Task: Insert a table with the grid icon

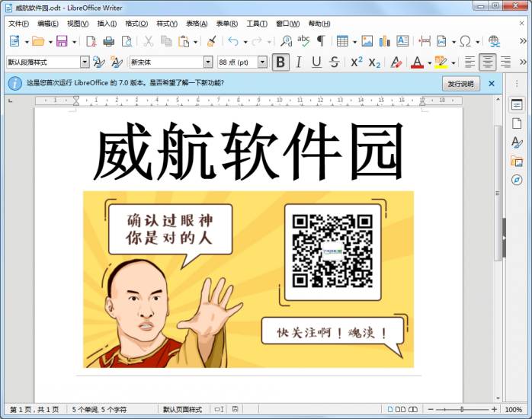Action: [x=342, y=41]
